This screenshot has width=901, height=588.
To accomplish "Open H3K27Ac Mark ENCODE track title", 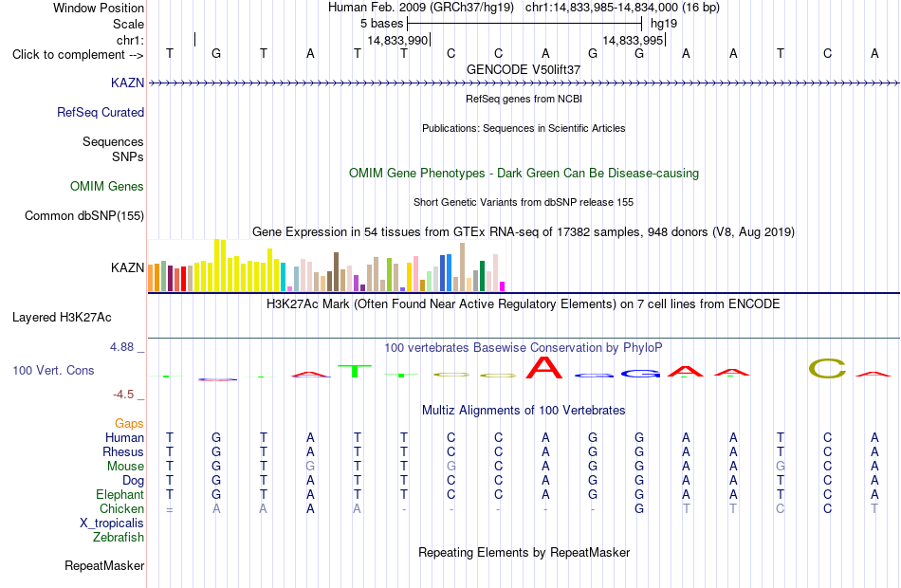I will (x=524, y=304).
